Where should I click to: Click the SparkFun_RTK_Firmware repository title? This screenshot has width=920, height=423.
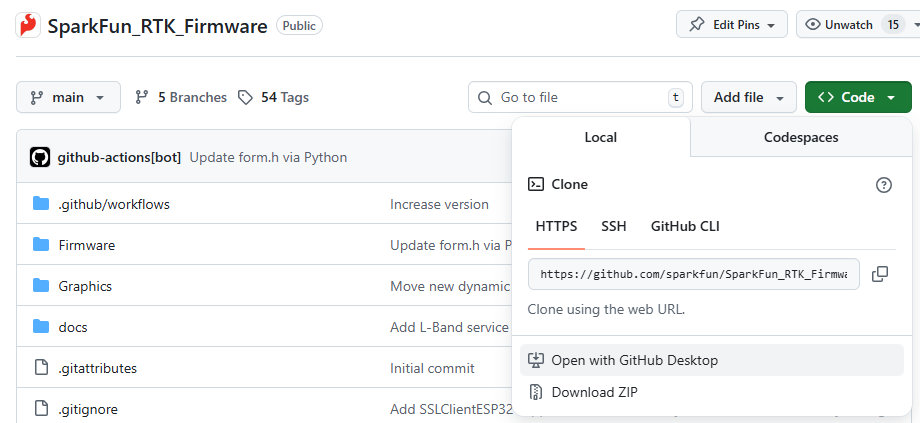coord(157,26)
